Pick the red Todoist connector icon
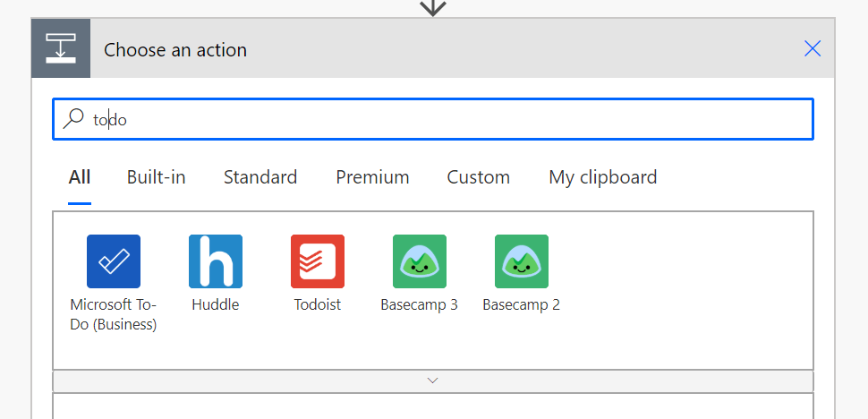868x419 pixels. point(318,261)
